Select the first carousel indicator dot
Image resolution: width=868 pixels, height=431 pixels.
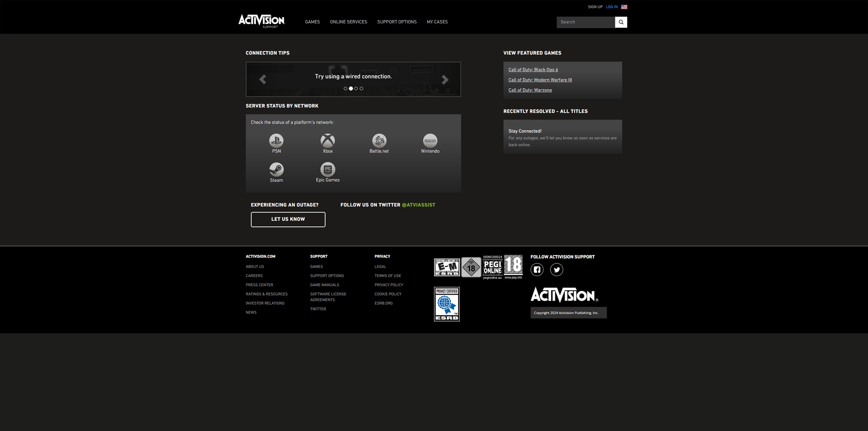coord(345,89)
